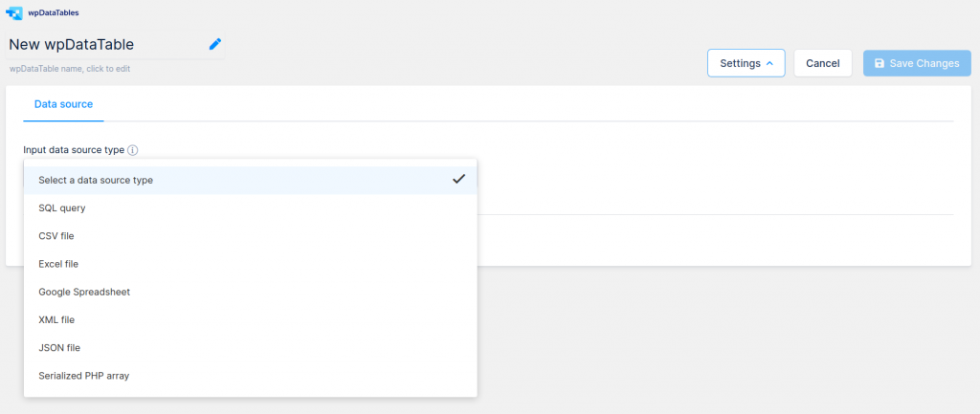Edit the New wpDataTable name field
Image resolution: width=980 pixels, height=414 pixels.
72,44
